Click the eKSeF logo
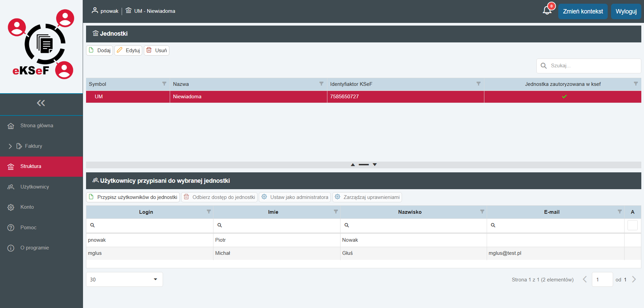The height and width of the screenshot is (308, 644). pyautogui.click(x=41, y=45)
